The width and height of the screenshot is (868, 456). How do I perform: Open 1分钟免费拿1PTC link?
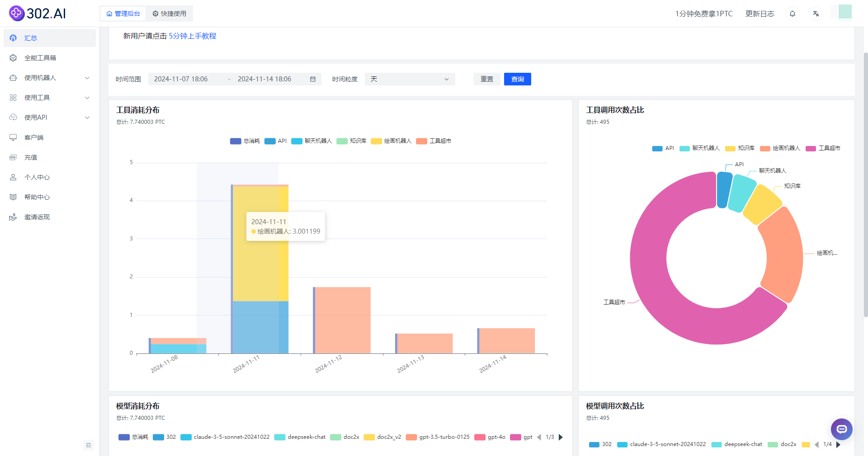pyautogui.click(x=704, y=14)
